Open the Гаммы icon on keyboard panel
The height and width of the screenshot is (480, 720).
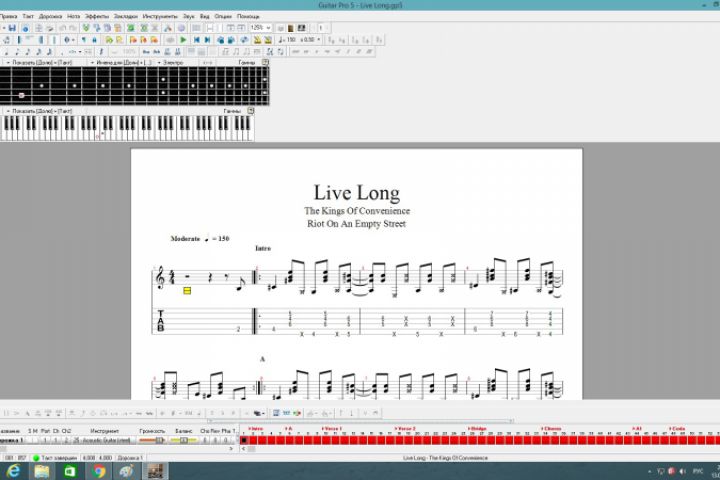click(x=251, y=111)
